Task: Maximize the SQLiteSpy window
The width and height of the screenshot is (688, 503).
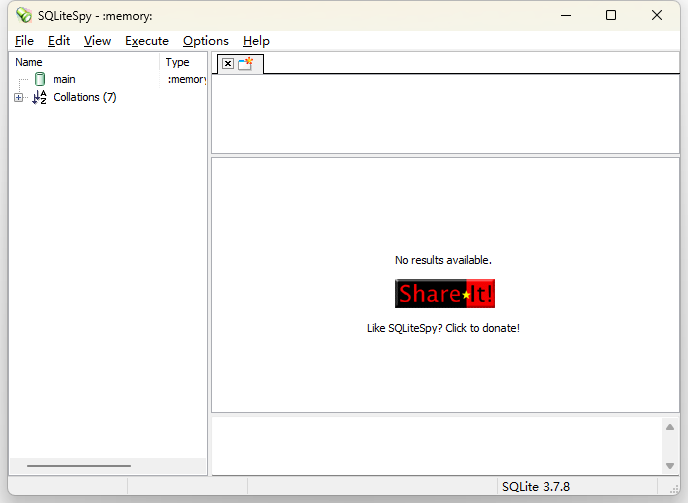Action: coord(611,15)
